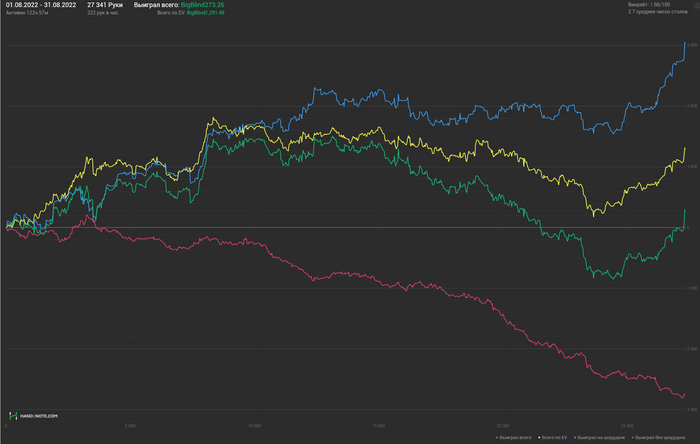Screen dimensions: 700x444
Task: Toggle the blue 'Выиграл на шоудауне' legend entry
Action: click(x=599, y=438)
